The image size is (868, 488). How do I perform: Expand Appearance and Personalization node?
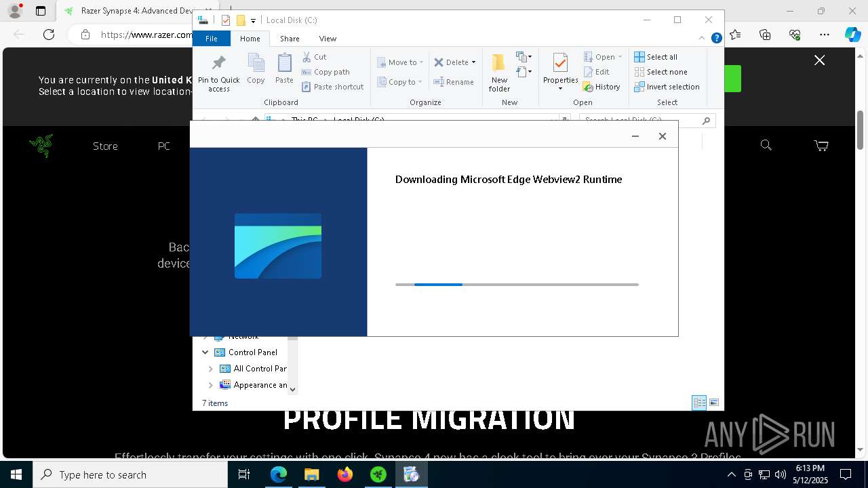[210, 385]
